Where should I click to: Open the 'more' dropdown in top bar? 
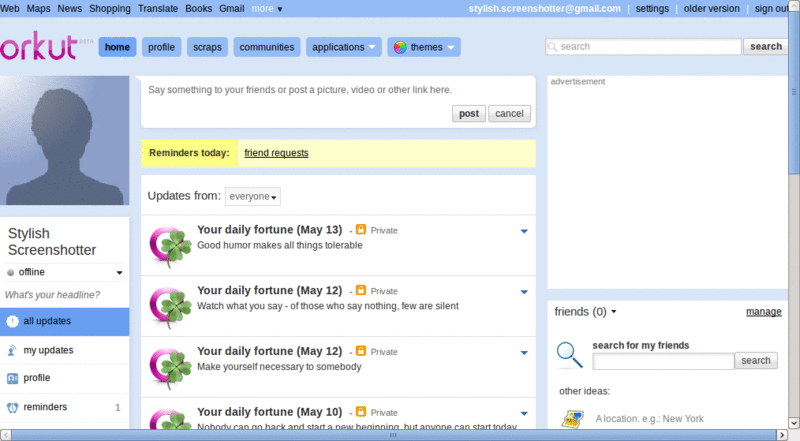pyautogui.click(x=267, y=9)
